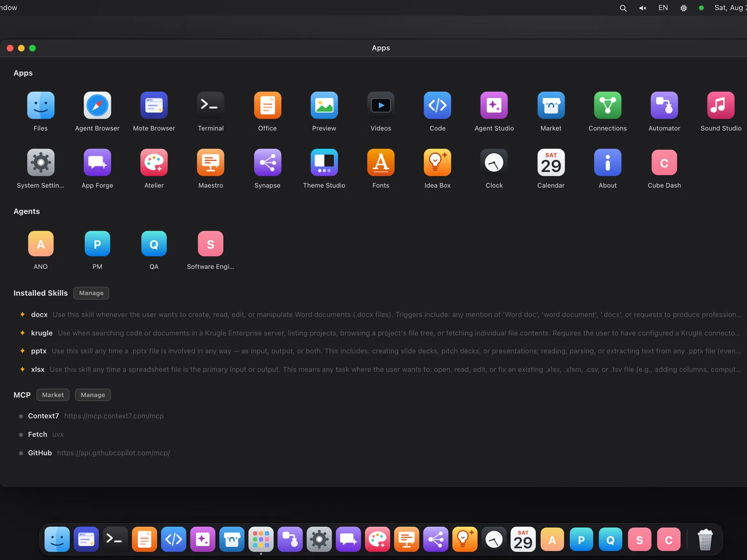Open the Code icon in the dock
The image size is (747, 560).
pos(174,540)
